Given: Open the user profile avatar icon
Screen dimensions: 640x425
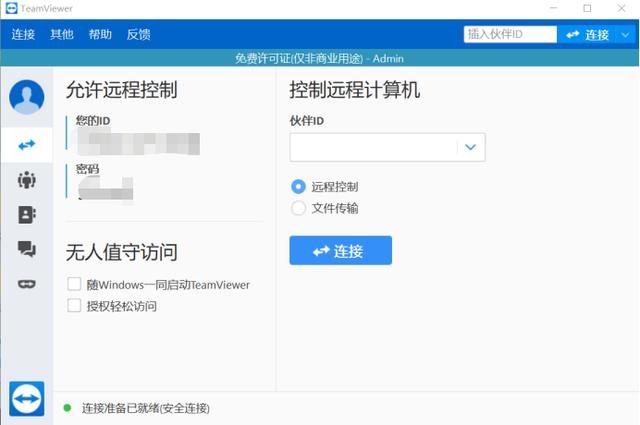Looking at the screenshot, I should click(27, 97).
